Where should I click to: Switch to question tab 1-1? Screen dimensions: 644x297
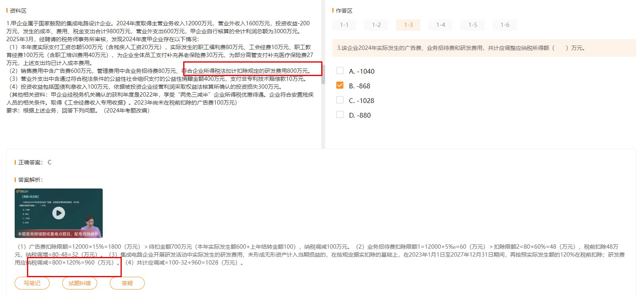pos(344,25)
